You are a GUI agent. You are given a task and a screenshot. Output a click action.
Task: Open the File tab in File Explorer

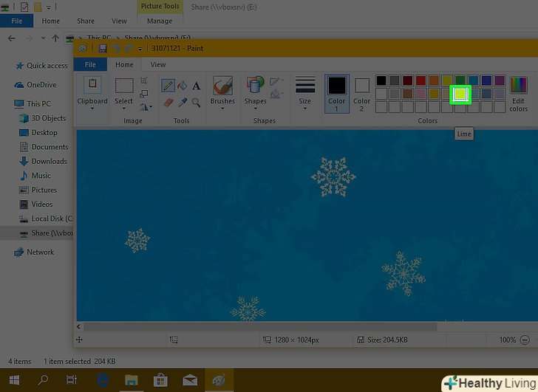(16, 21)
